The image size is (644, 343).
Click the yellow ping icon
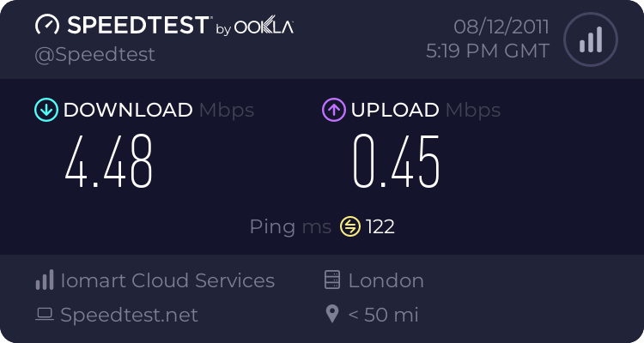pyautogui.click(x=350, y=226)
